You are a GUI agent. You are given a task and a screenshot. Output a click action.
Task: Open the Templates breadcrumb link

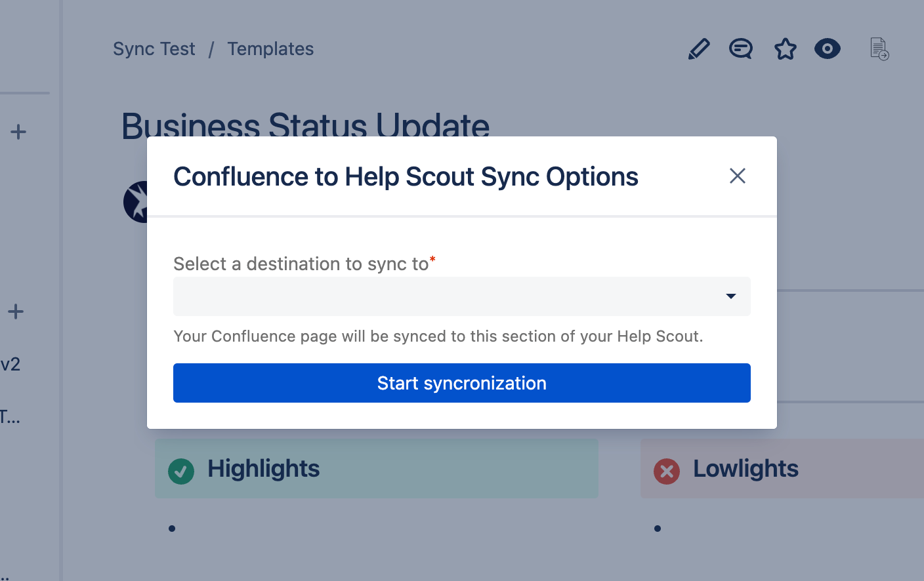(270, 49)
